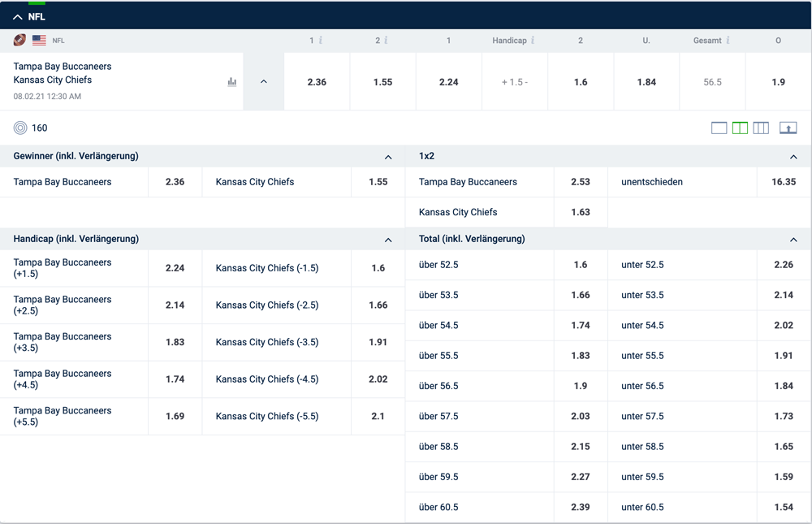Click info icon next to Handicap header
The width and height of the screenshot is (812, 524).
tap(533, 41)
